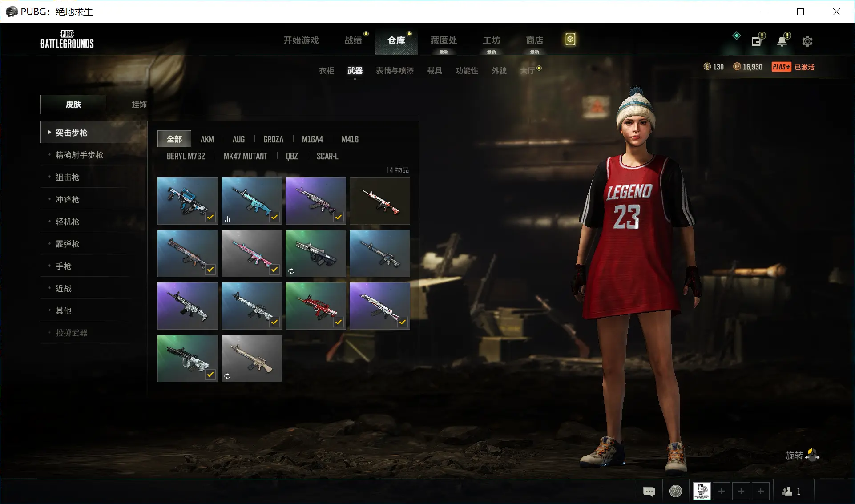Screen dimensions: 855x504
Task: Toggle checkmark on white AUG skin
Action: (210, 375)
